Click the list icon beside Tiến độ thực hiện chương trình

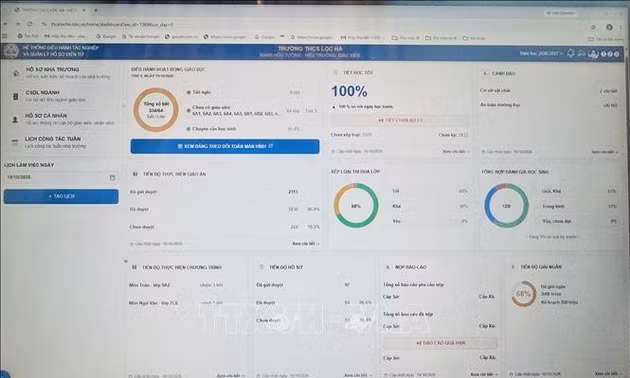(134, 267)
